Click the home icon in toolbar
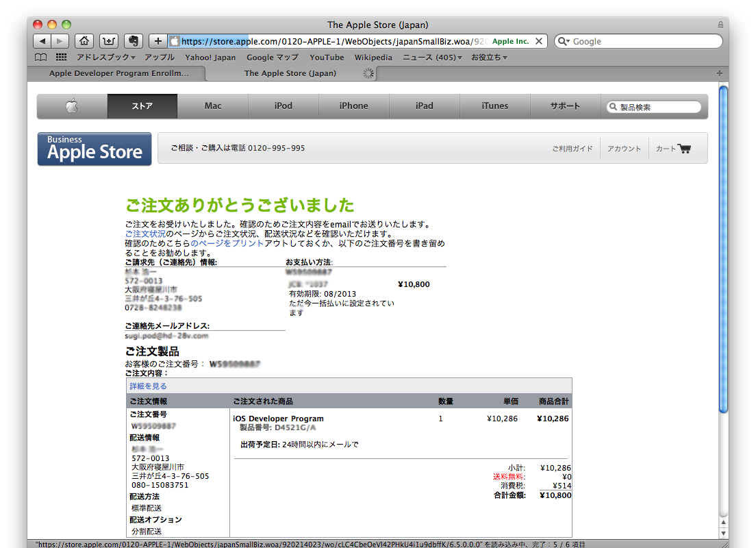The image size is (756, 548). (x=84, y=41)
